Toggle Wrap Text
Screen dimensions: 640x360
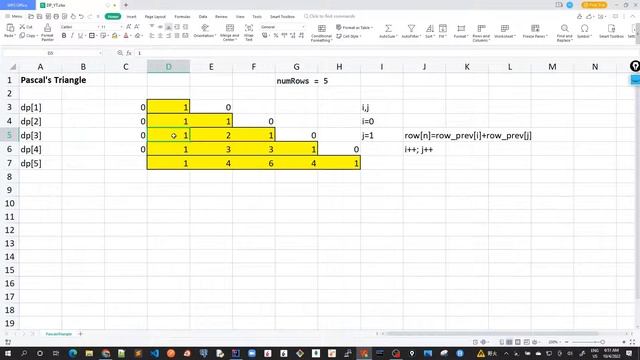(x=249, y=32)
